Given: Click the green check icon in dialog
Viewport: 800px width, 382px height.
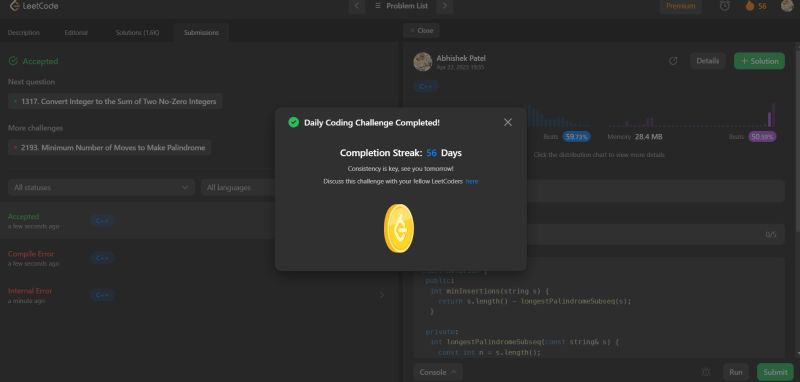Looking at the screenshot, I should click(293, 122).
